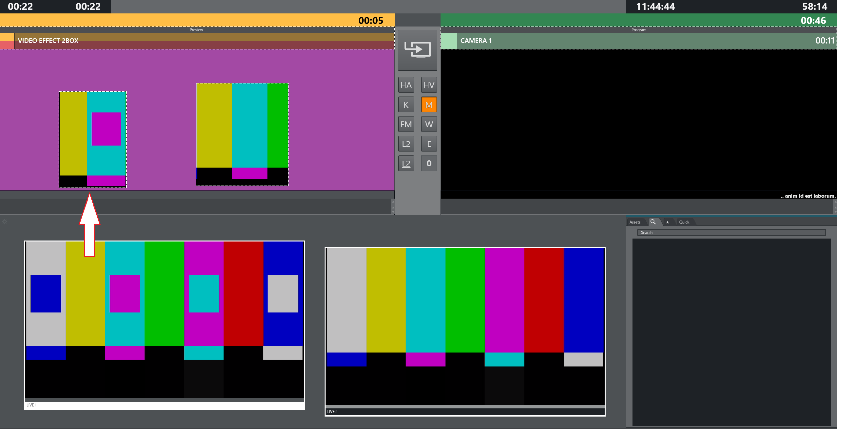Open the gear settings icon above LIVE1

pos(5,222)
